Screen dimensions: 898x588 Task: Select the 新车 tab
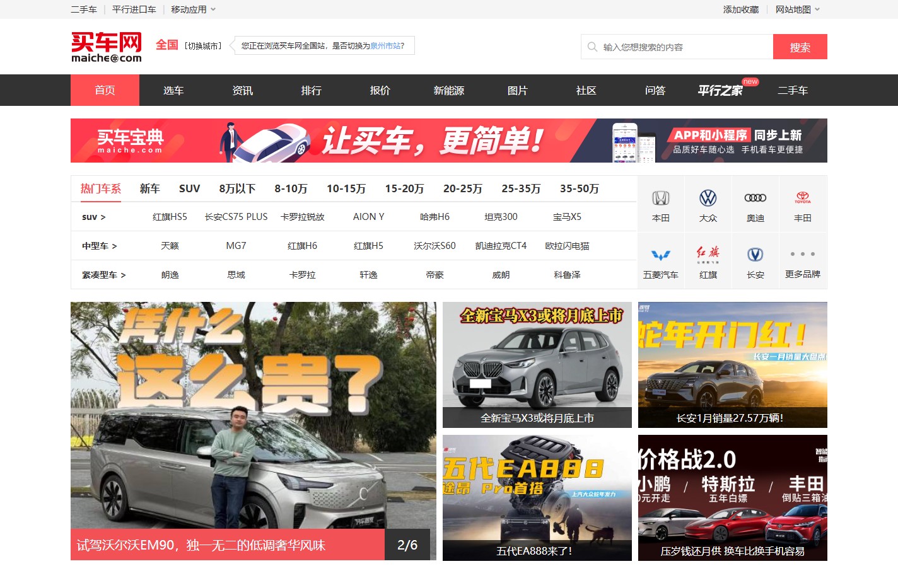[x=150, y=188]
